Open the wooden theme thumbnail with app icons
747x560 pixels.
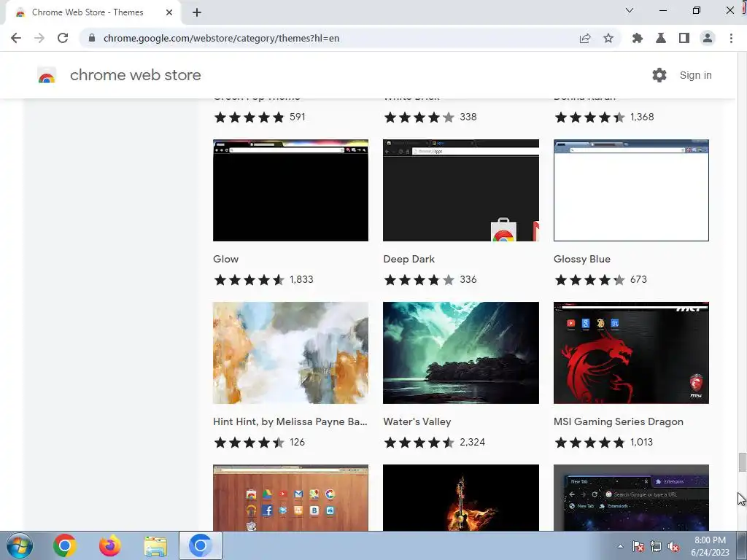pyautogui.click(x=290, y=497)
